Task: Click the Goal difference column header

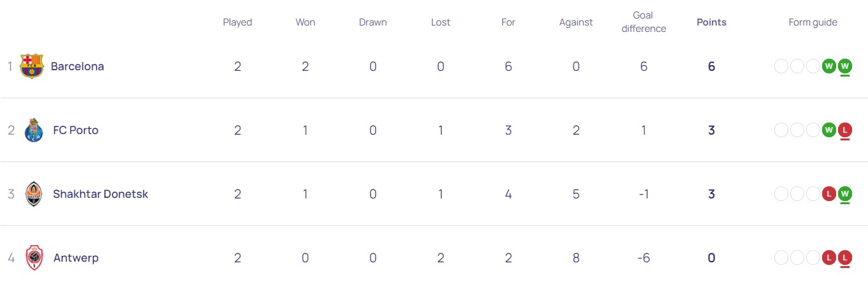Action: pos(643,22)
